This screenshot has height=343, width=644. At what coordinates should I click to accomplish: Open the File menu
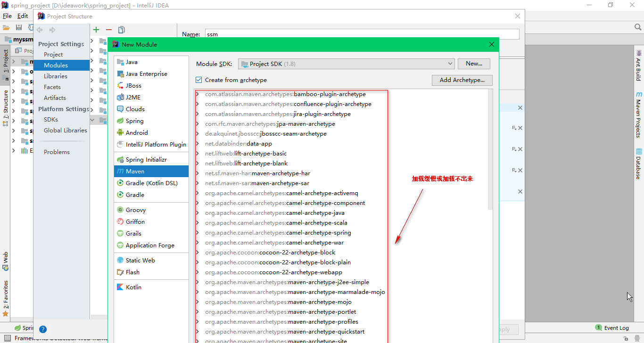[x=7, y=16]
